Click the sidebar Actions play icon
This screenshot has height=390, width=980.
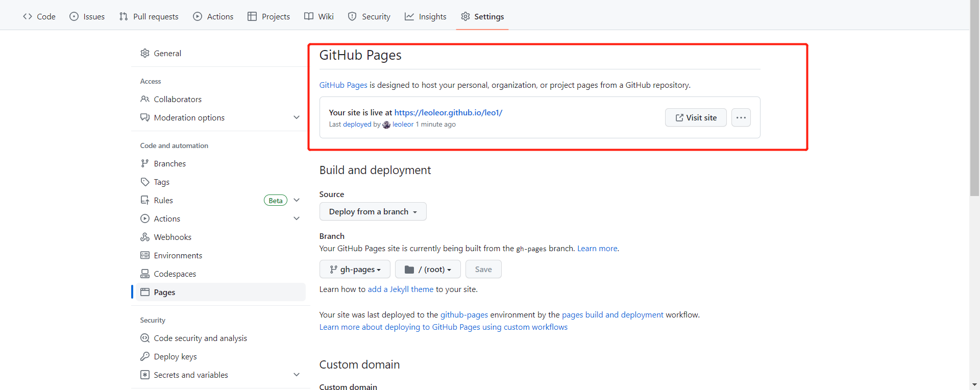(x=145, y=218)
